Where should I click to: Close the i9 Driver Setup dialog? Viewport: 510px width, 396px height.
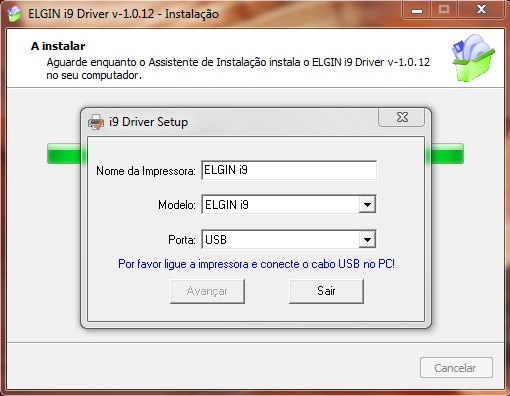click(x=402, y=117)
